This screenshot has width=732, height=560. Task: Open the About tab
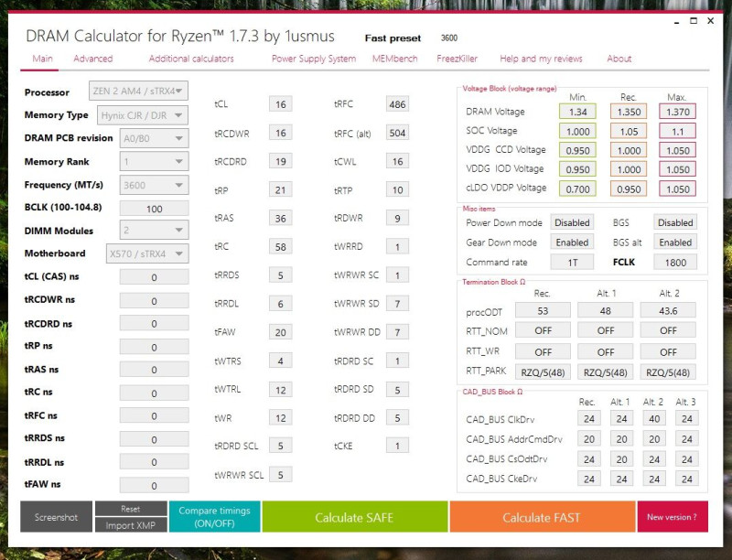click(619, 59)
